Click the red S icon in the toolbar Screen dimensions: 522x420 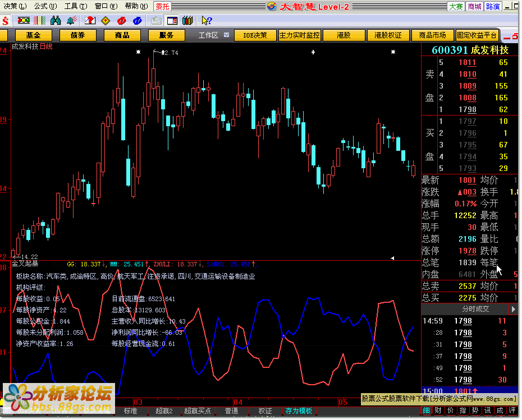(5, 21)
